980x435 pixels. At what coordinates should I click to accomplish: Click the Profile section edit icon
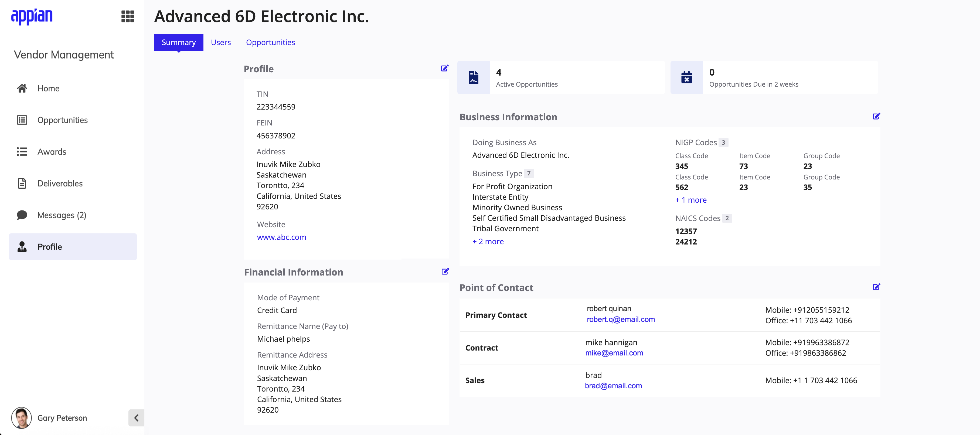coord(444,68)
